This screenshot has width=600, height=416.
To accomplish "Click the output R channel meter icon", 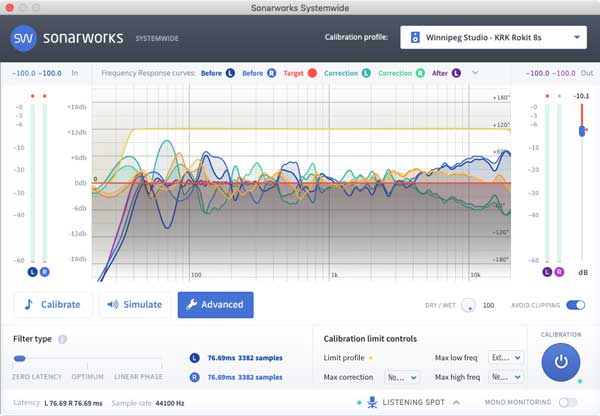I will 559,272.
